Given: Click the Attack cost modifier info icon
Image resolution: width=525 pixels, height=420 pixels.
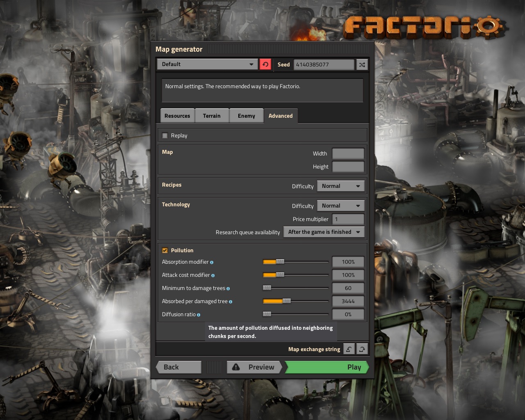Looking at the screenshot, I should tap(213, 275).
